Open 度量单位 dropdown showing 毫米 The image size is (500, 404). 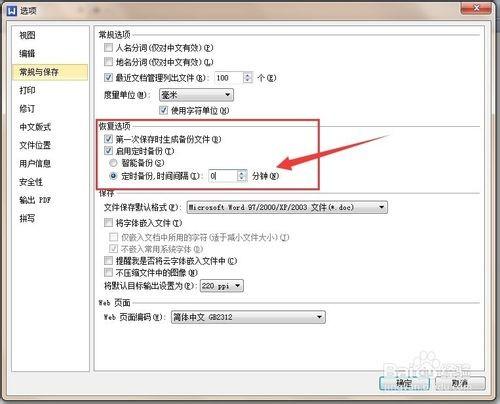point(196,95)
